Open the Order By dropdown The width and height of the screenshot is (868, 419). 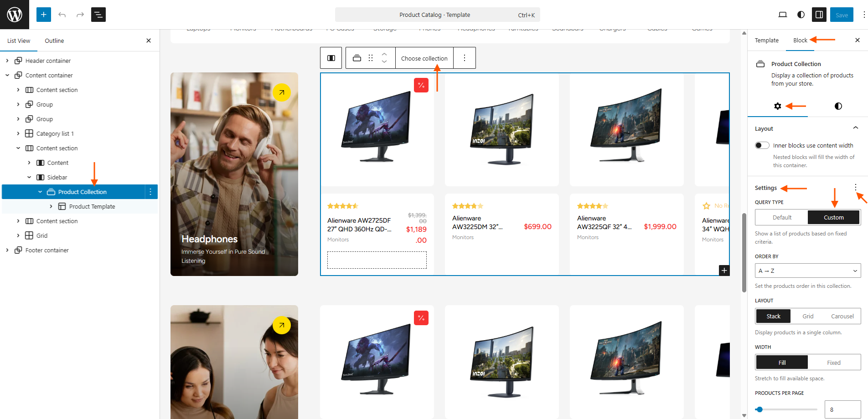pyautogui.click(x=808, y=271)
